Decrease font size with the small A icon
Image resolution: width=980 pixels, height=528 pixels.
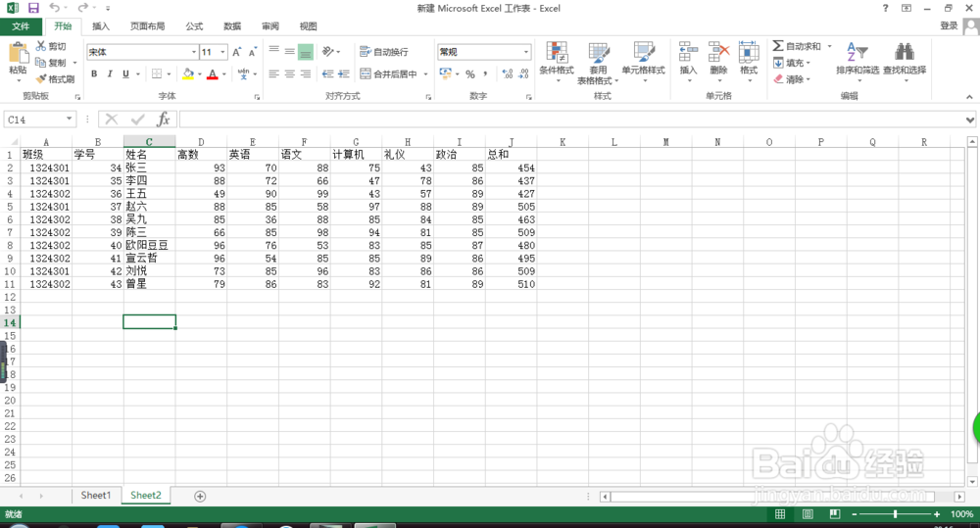pyautogui.click(x=253, y=52)
